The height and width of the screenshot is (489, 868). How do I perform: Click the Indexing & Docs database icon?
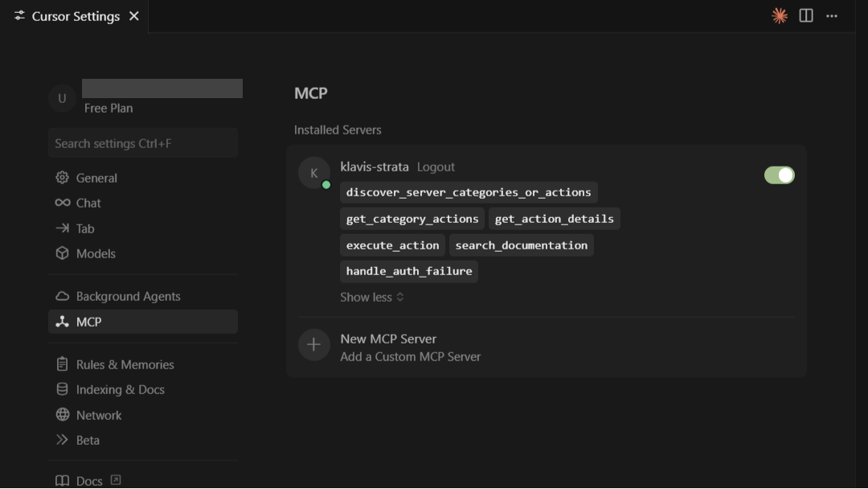[62, 389]
